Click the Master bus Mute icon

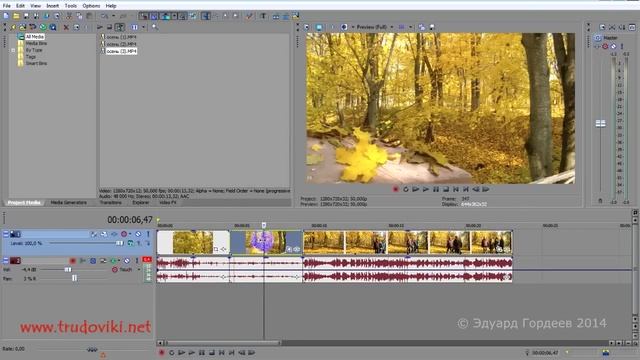613,47
